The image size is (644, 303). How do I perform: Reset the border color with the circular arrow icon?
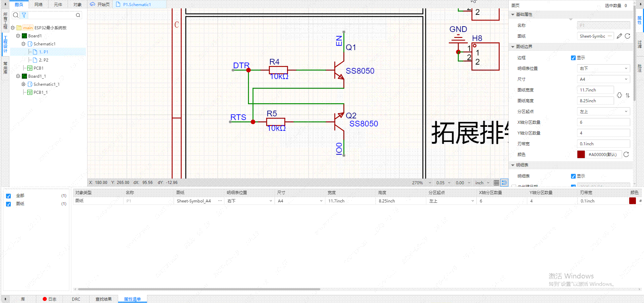coord(626,154)
